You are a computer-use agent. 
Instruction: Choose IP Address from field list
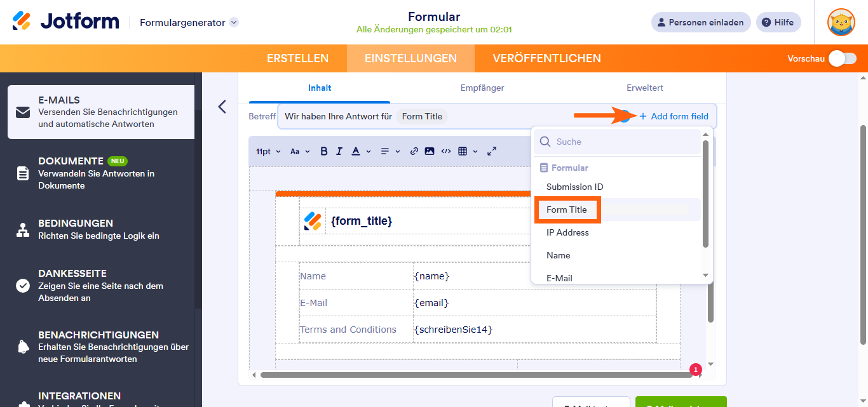tap(567, 232)
